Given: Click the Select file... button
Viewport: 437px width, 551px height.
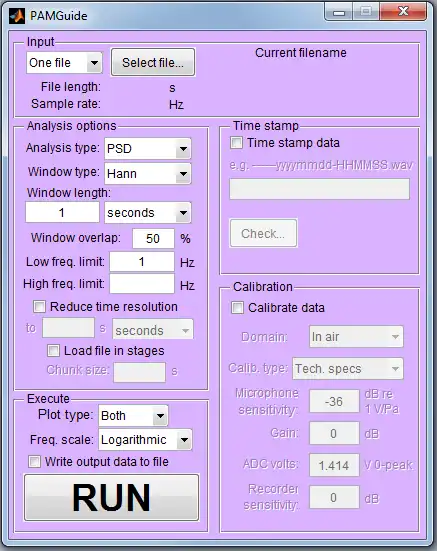Looking at the screenshot, I should click(153, 63).
